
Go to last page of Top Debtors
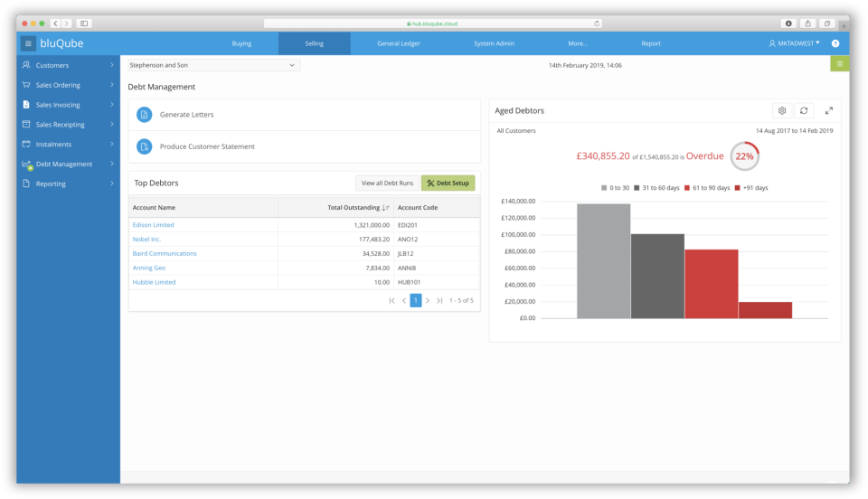coord(439,300)
